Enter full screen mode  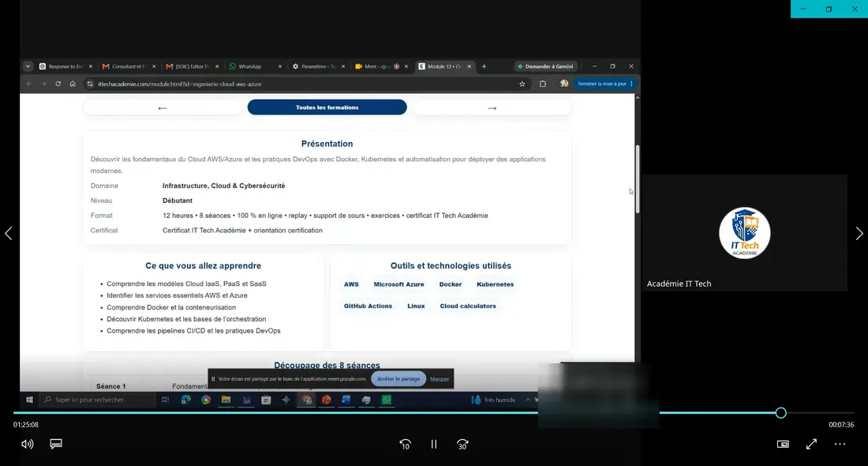811,444
